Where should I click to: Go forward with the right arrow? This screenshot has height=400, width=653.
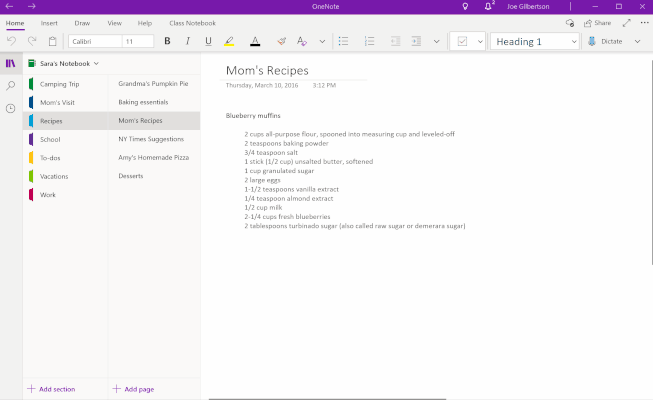tap(32, 6)
